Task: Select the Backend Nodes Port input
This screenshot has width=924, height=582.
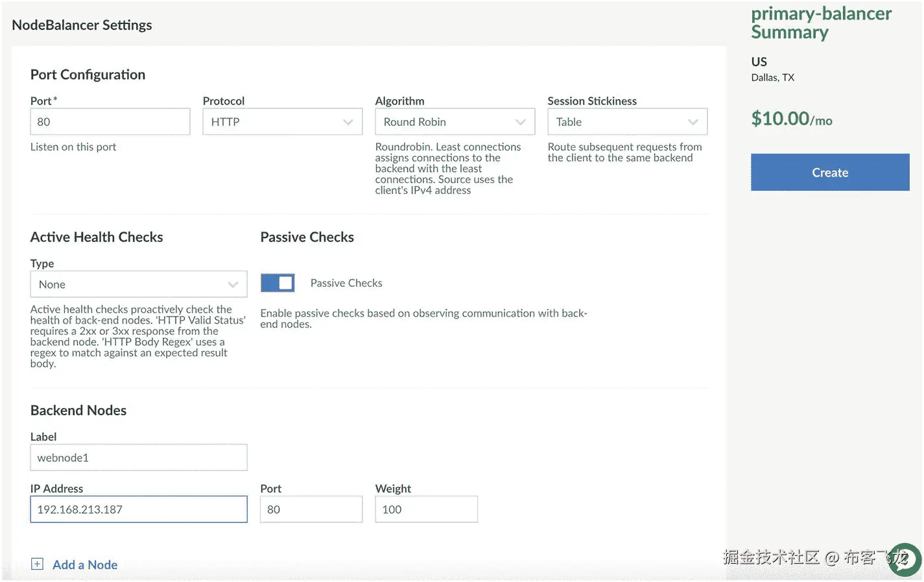Action: click(311, 509)
